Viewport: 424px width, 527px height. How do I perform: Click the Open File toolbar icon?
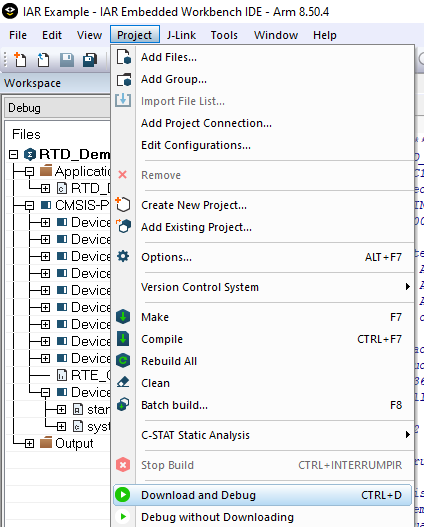coord(43,60)
